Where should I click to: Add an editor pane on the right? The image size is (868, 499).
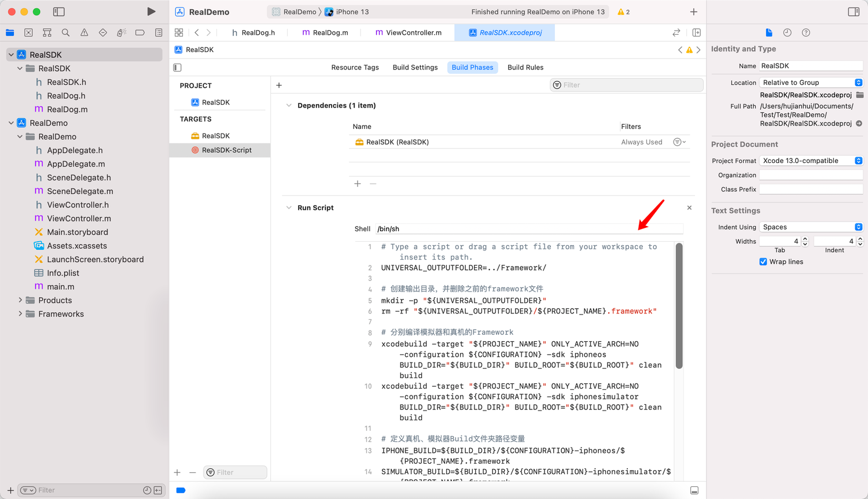coord(696,33)
